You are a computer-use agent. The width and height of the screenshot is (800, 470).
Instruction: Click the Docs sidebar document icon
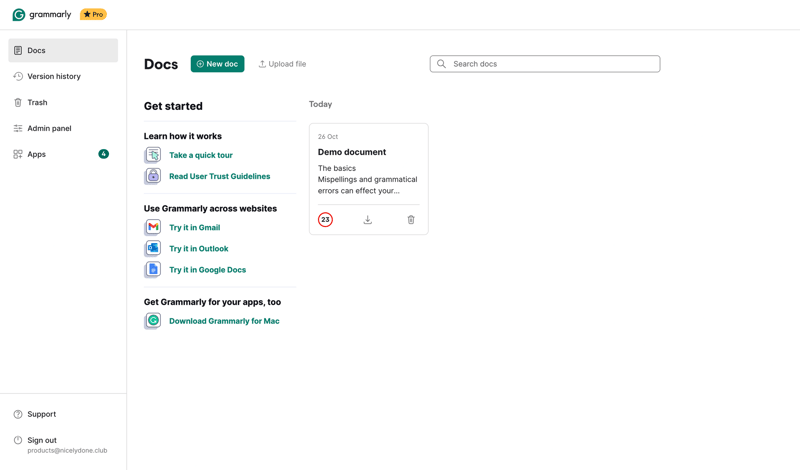click(x=18, y=51)
